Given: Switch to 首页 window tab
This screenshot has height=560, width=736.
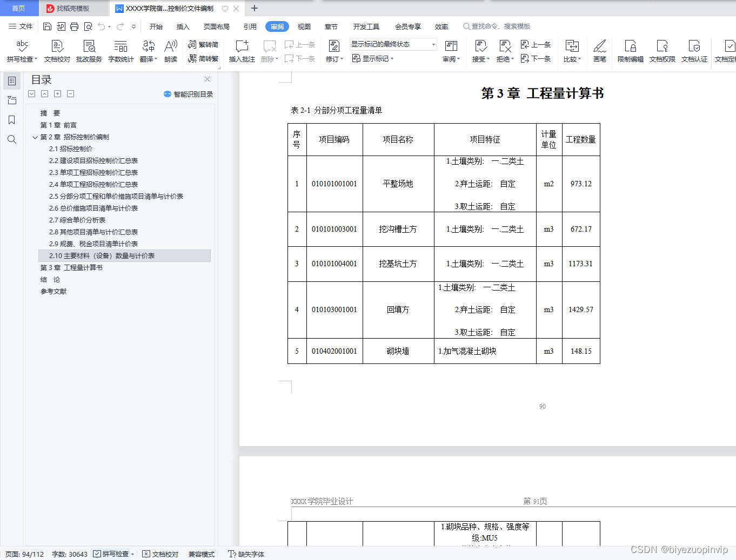Looking at the screenshot, I should point(18,8).
